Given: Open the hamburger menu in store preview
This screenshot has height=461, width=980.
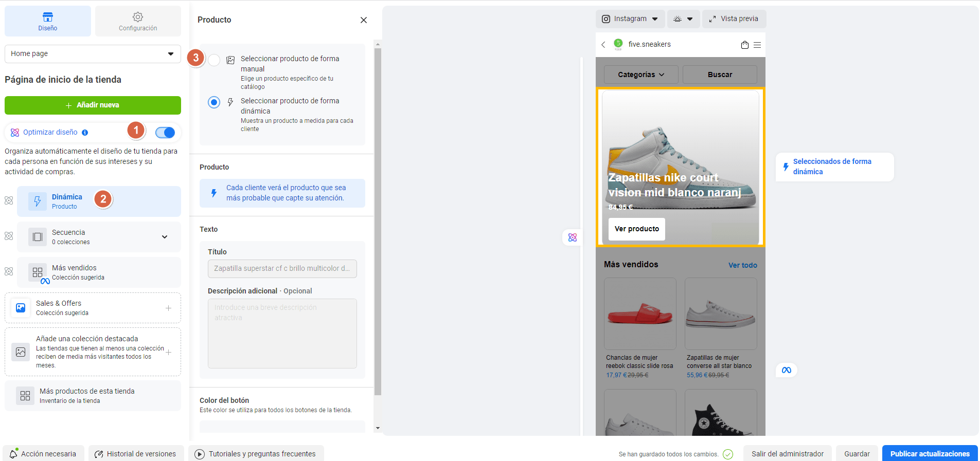Looking at the screenshot, I should click(757, 45).
